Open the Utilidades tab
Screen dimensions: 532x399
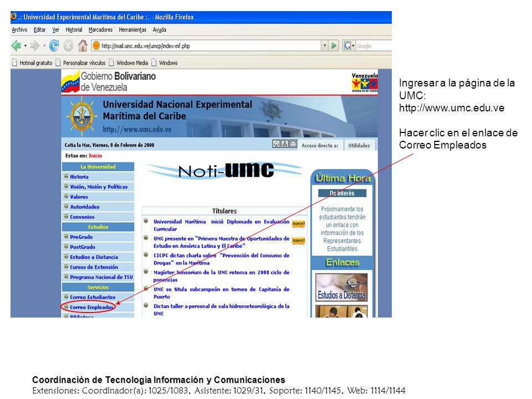coord(359,146)
